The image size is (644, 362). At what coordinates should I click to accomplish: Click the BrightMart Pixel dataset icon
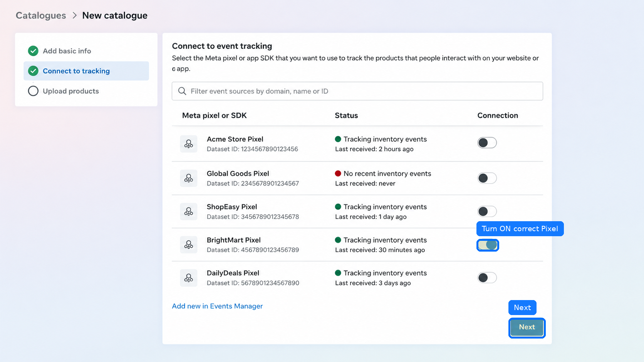(189, 245)
